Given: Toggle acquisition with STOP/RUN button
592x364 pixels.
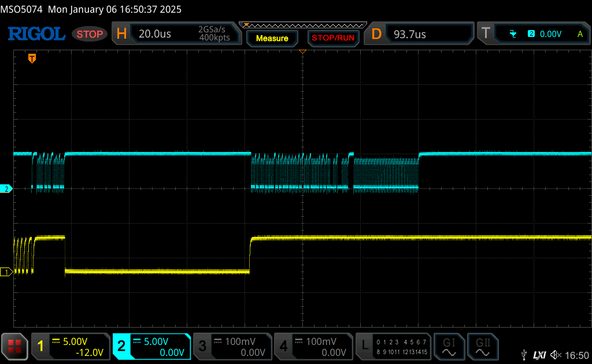Looking at the screenshot, I should pos(333,38).
